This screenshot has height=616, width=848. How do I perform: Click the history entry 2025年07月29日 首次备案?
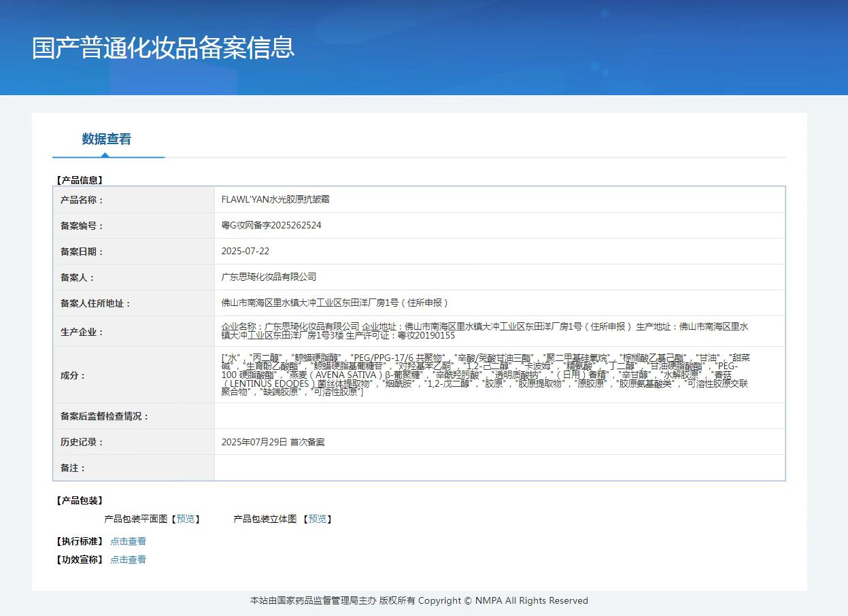[x=273, y=442]
